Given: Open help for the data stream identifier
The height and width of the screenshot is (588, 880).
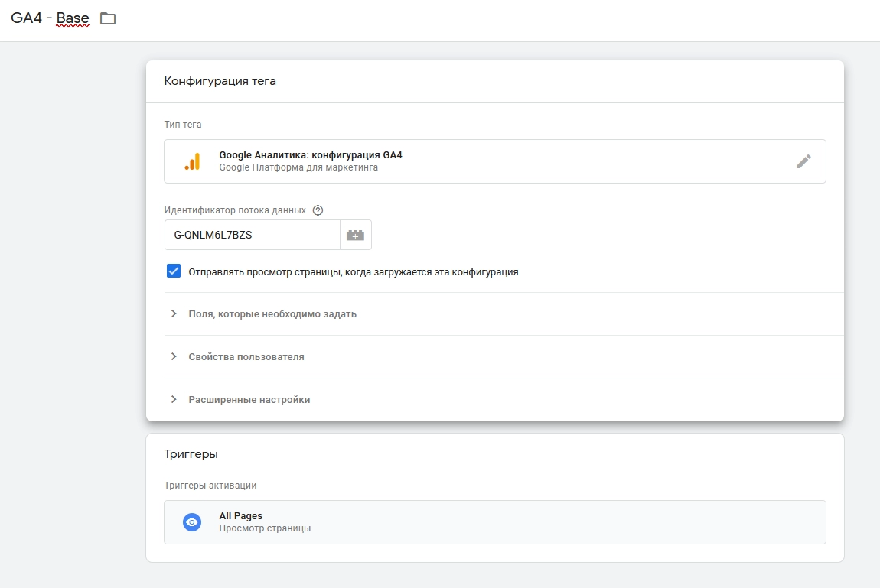Looking at the screenshot, I should point(318,210).
